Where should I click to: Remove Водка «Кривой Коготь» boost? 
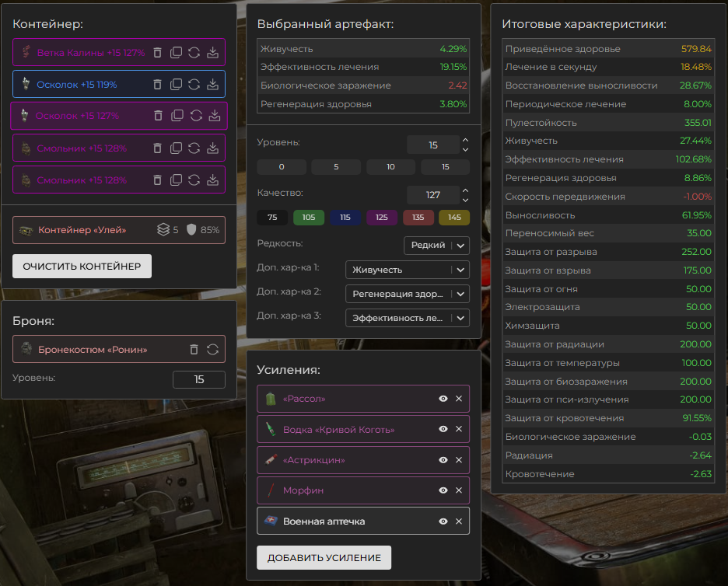tap(459, 429)
